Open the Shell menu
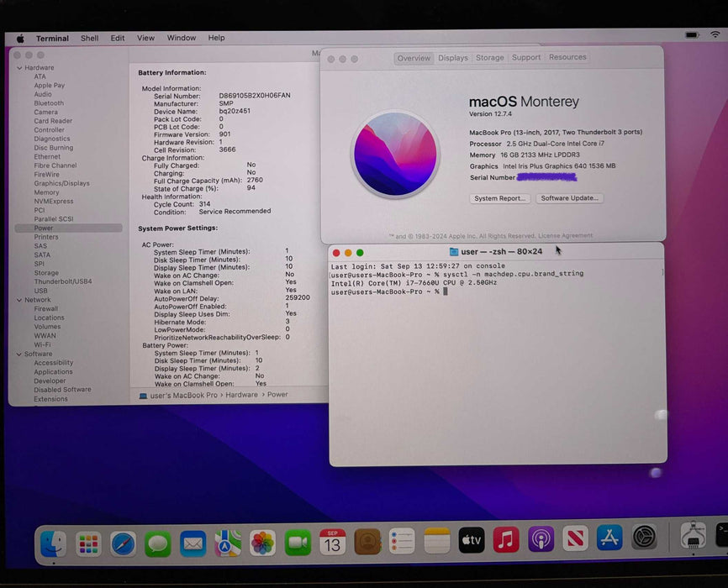The image size is (728, 588). click(90, 38)
